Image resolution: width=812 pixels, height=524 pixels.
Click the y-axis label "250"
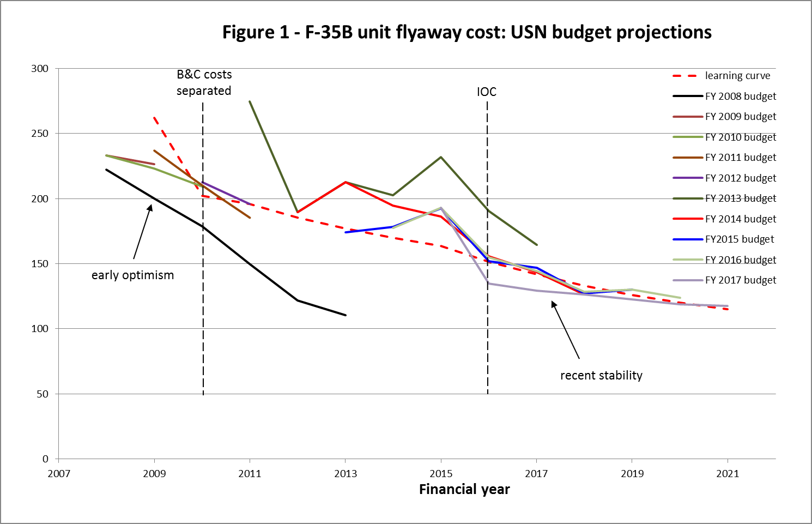[x=40, y=134]
